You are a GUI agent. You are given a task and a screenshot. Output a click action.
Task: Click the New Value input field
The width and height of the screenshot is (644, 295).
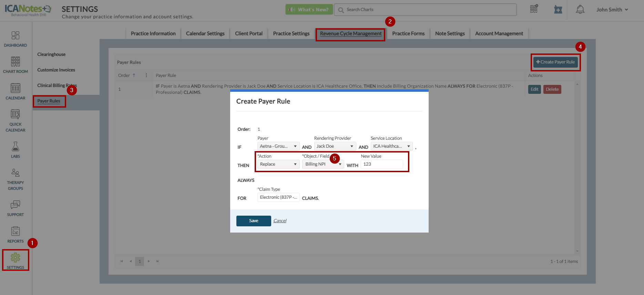point(381,164)
